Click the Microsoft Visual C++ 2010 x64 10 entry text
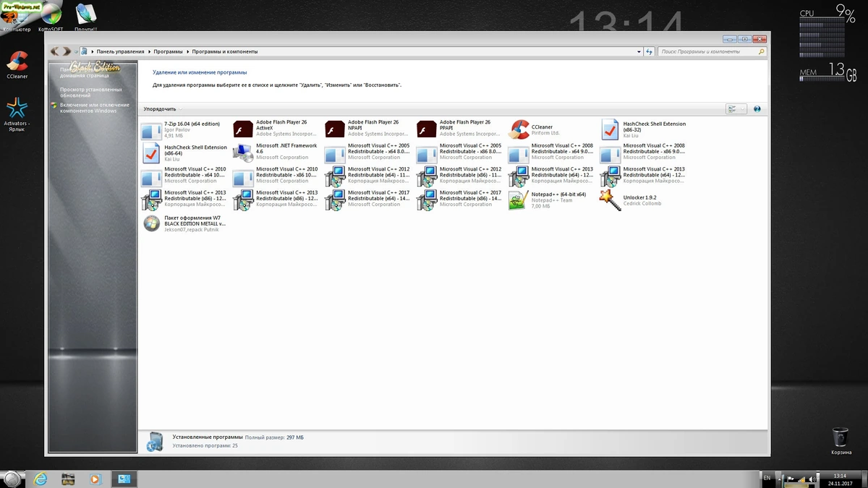Viewport: 868px width, 488px height. [x=195, y=175]
